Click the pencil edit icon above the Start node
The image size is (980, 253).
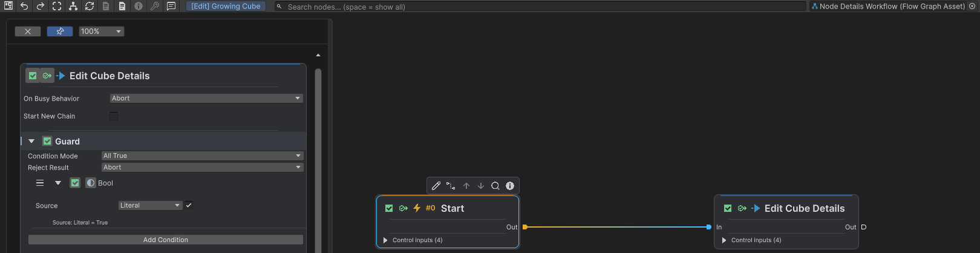[436, 186]
